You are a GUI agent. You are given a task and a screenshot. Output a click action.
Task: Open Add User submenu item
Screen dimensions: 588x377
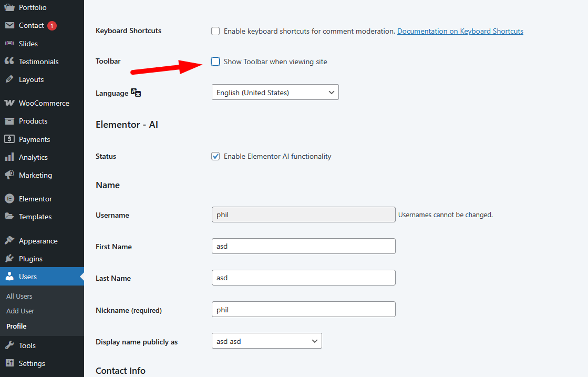point(20,311)
